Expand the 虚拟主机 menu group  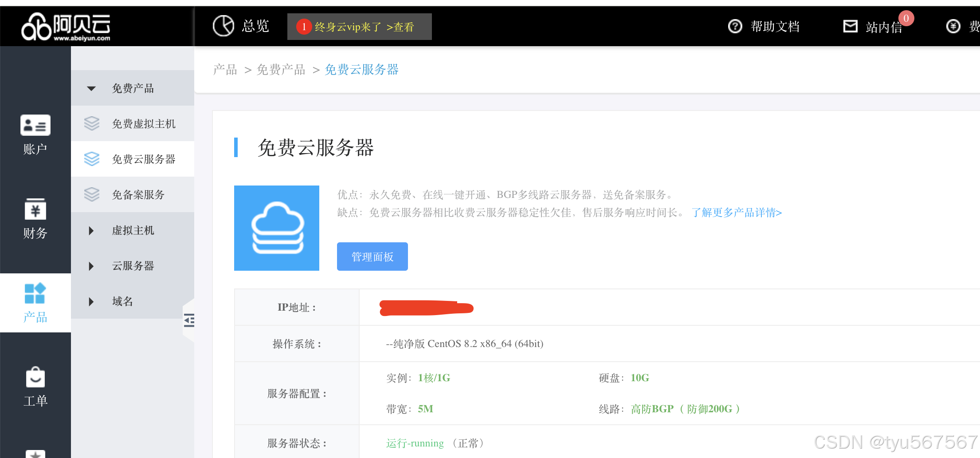133,230
